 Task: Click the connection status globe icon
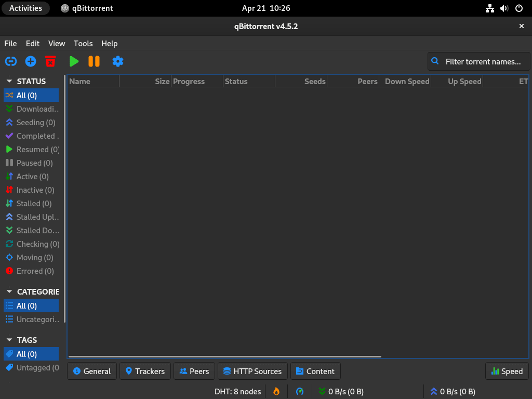pyautogui.click(x=300, y=391)
